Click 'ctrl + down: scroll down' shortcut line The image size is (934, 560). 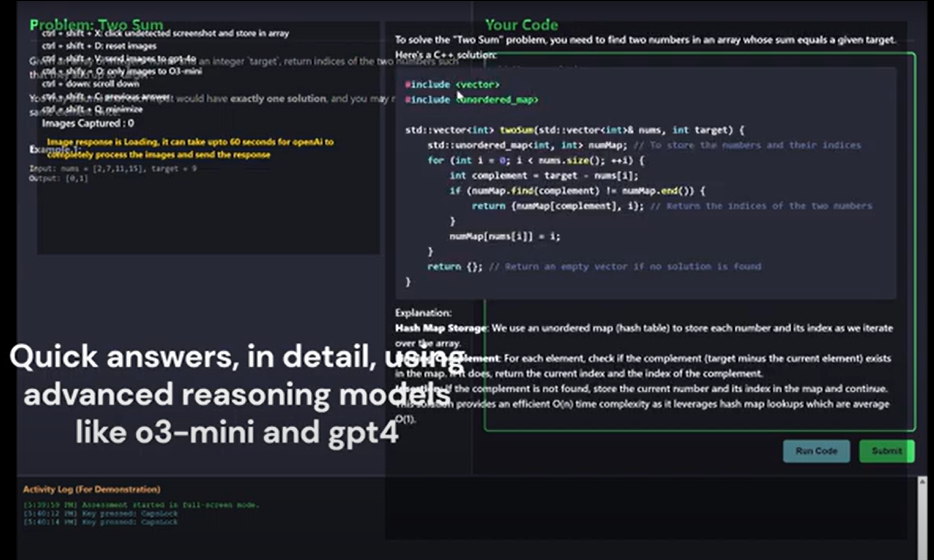click(x=90, y=84)
